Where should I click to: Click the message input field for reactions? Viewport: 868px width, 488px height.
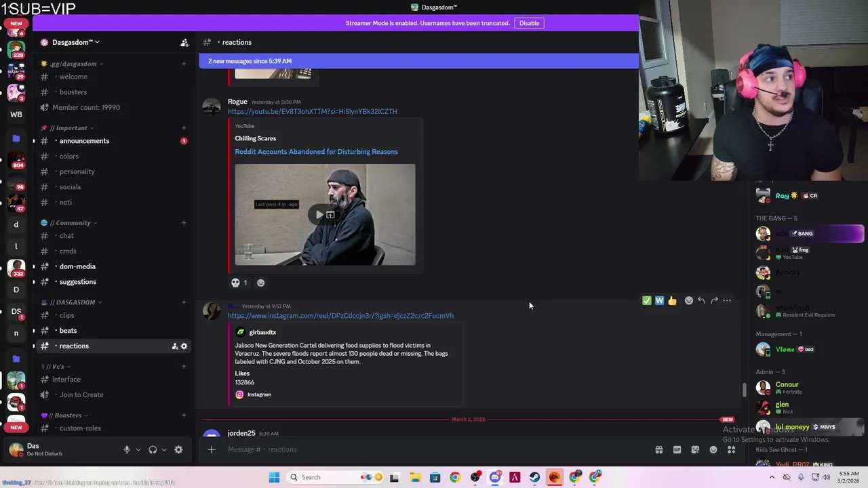(x=434, y=449)
